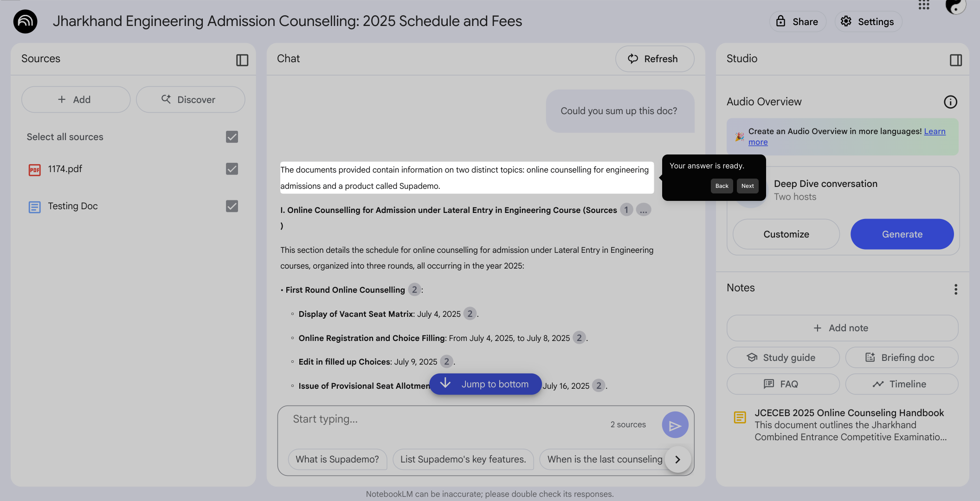Customize the Audio Overview
The width and height of the screenshot is (980, 501).
(786, 234)
